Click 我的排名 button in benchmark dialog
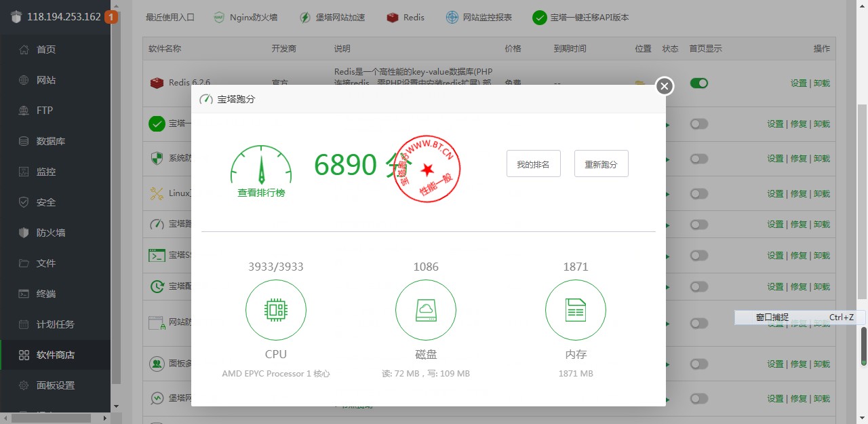This screenshot has height=424, width=868. [534, 163]
